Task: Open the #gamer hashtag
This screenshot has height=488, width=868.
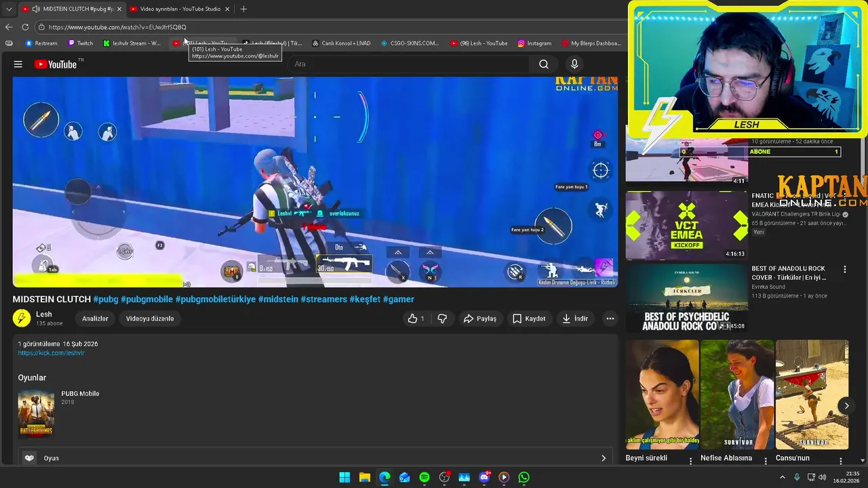Action: (398, 299)
